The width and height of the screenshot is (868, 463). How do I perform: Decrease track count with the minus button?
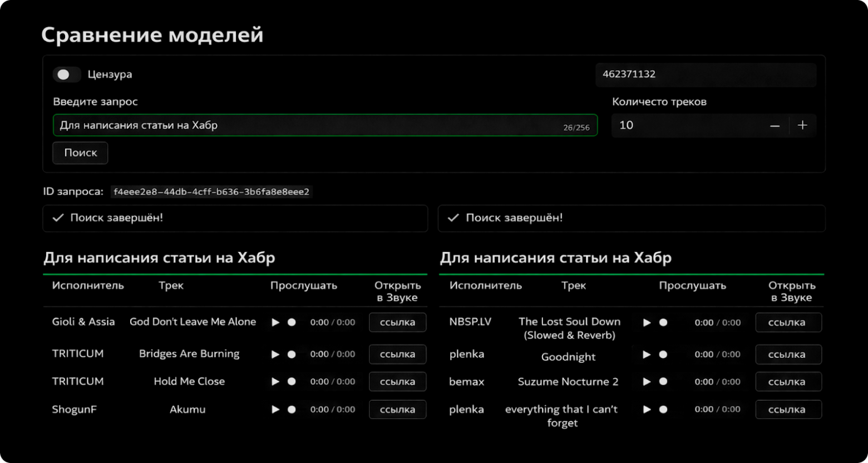[775, 126]
